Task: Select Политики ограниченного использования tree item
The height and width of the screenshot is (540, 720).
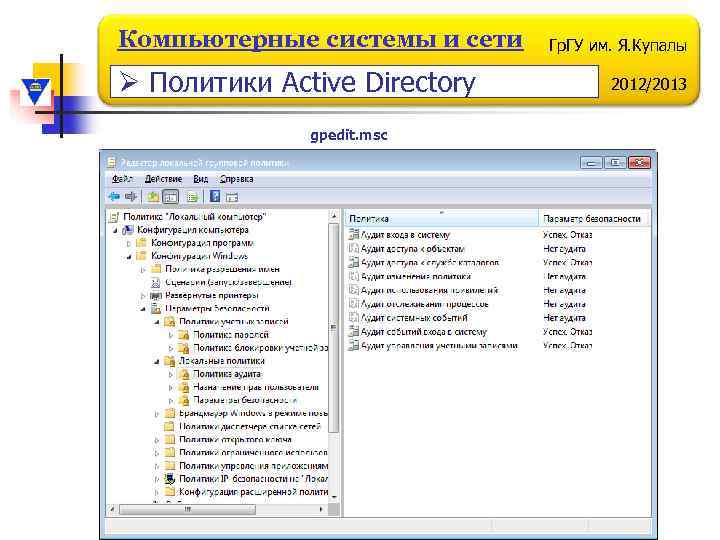Action: pyautogui.click(x=253, y=453)
